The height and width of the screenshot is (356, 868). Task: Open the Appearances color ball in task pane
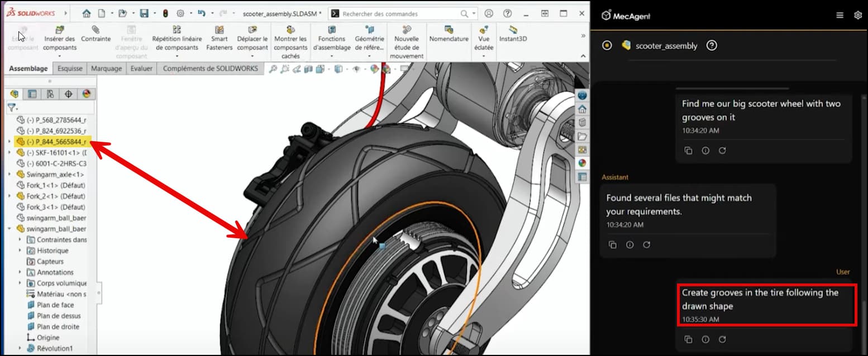click(582, 163)
